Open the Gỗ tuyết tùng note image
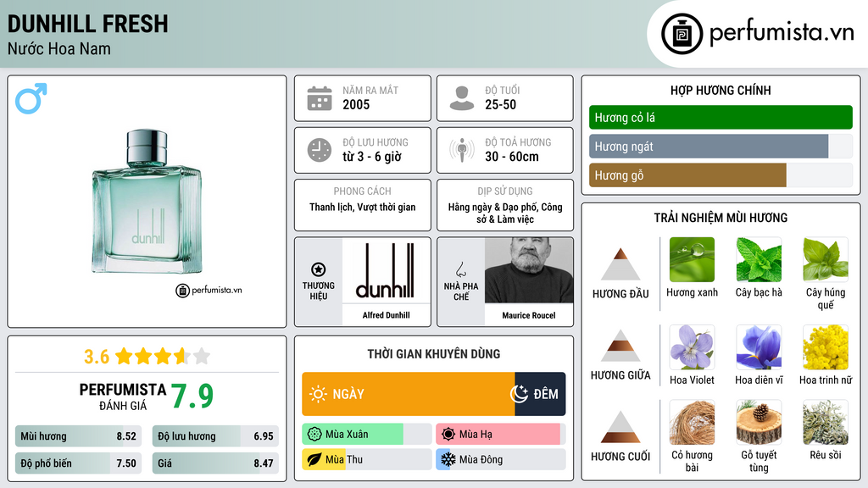This screenshot has width=868, height=488. point(759,422)
